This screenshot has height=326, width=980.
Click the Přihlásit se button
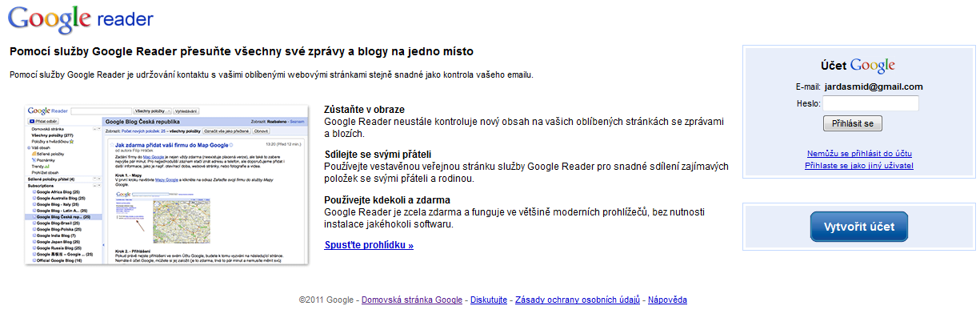853,123
